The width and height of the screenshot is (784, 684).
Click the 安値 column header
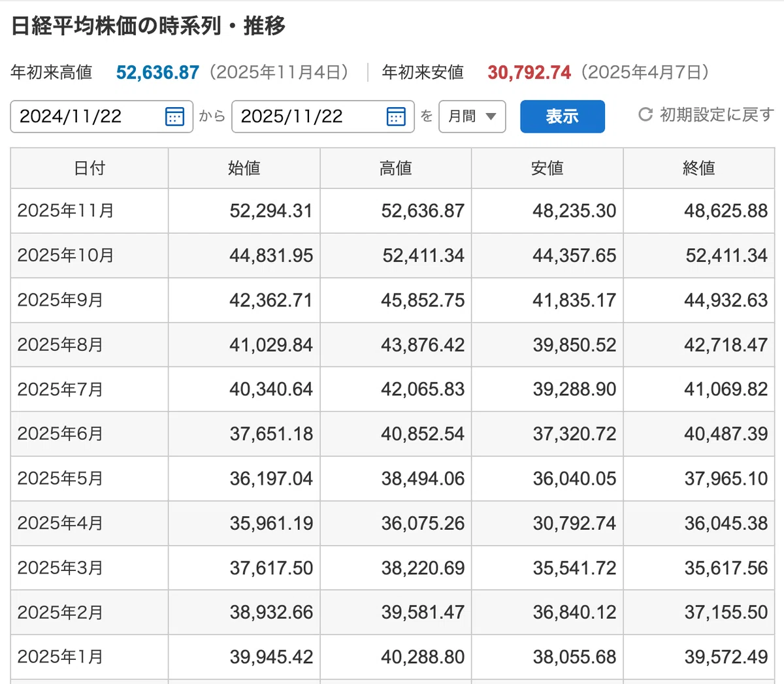[x=547, y=169]
